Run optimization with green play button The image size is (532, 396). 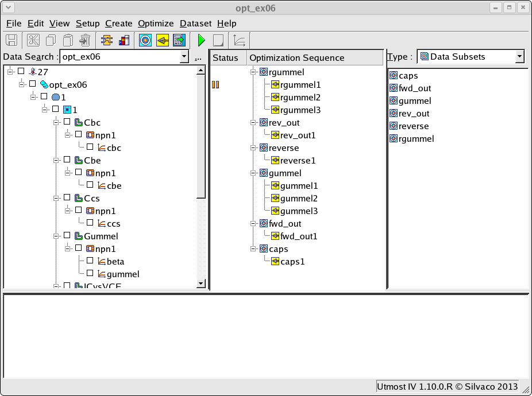(201, 40)
